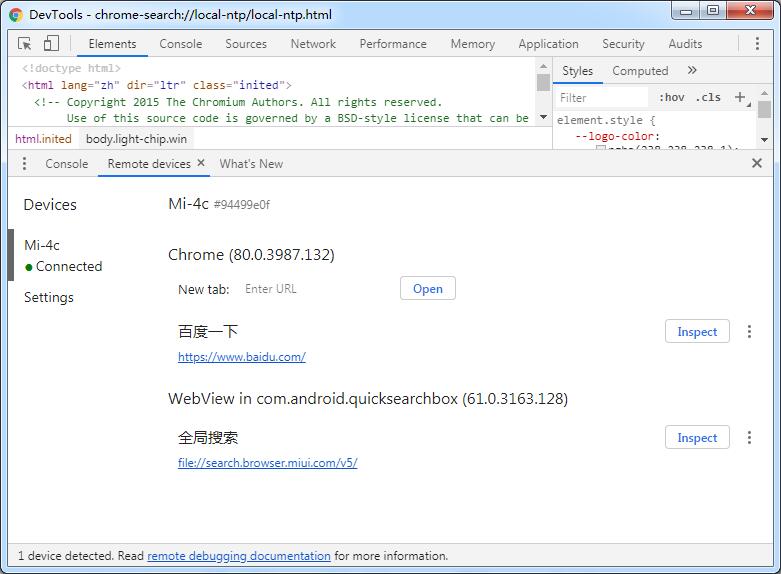The image size is (781, 574).
Task: Open the Audits tab
Action: point(685,44)
